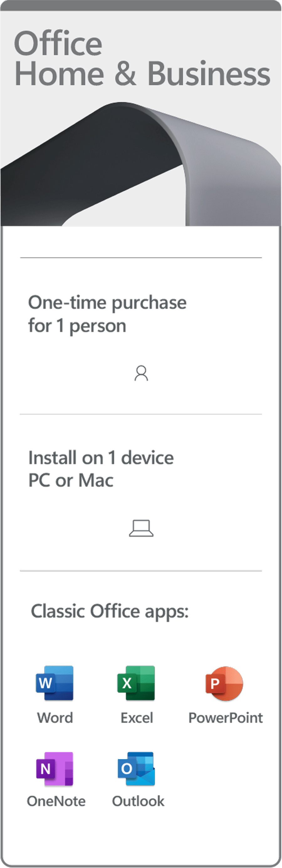Click the Word label text
Viewport: 282px width, 868px height.
click(x=55, y=718)
